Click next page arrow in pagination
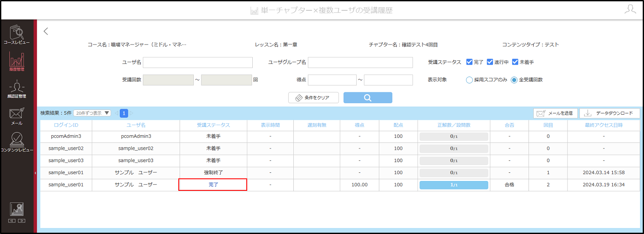The width and height of the screenshot is (644, 234). tap(132, 113)
